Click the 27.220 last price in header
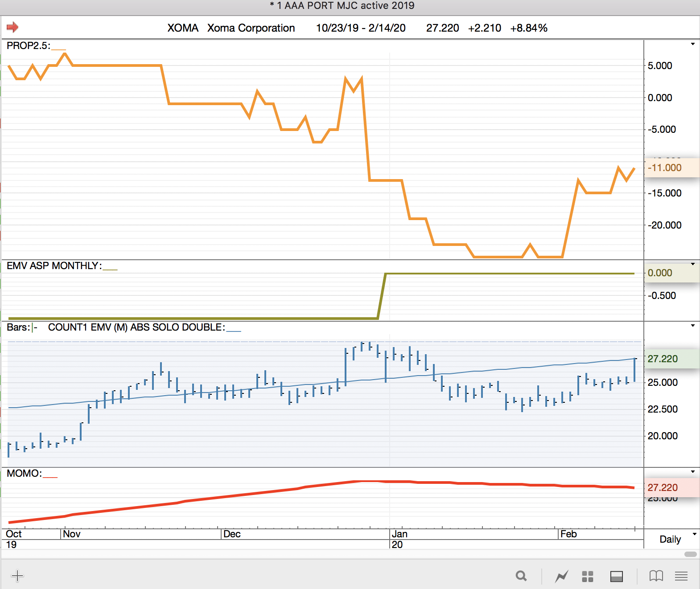The image size is (700, 589). tap(442, 28)
